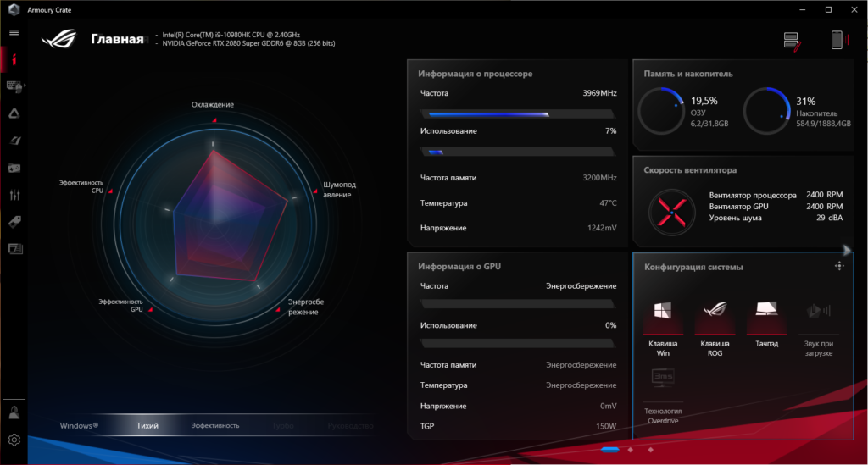Click the Шумоподавление radar label
868x465 pixels.
click(339, 190)
